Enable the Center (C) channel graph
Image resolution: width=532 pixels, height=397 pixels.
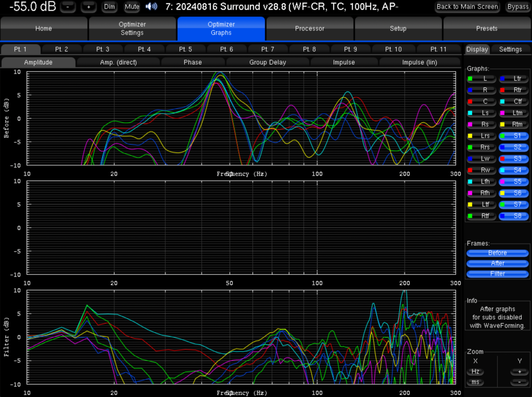click(481, 101)
